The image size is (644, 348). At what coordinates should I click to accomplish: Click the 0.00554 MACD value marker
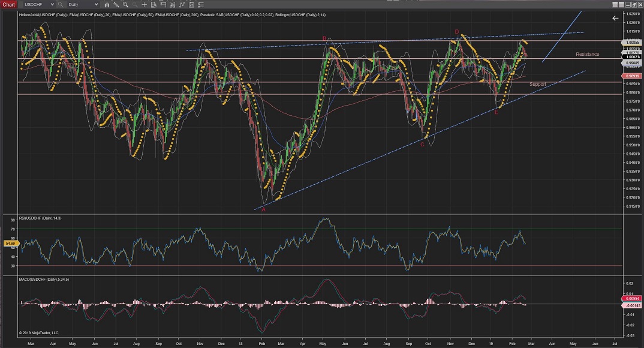click(633, 299)
